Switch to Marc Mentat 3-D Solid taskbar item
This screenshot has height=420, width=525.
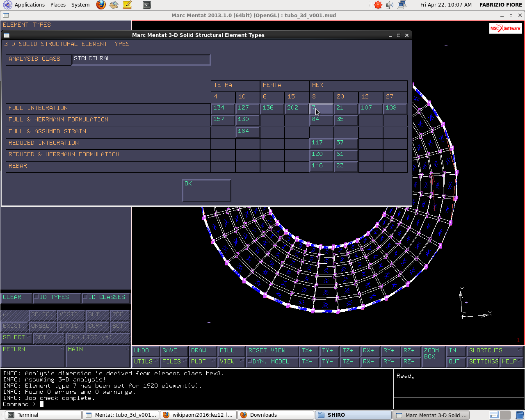431,415
